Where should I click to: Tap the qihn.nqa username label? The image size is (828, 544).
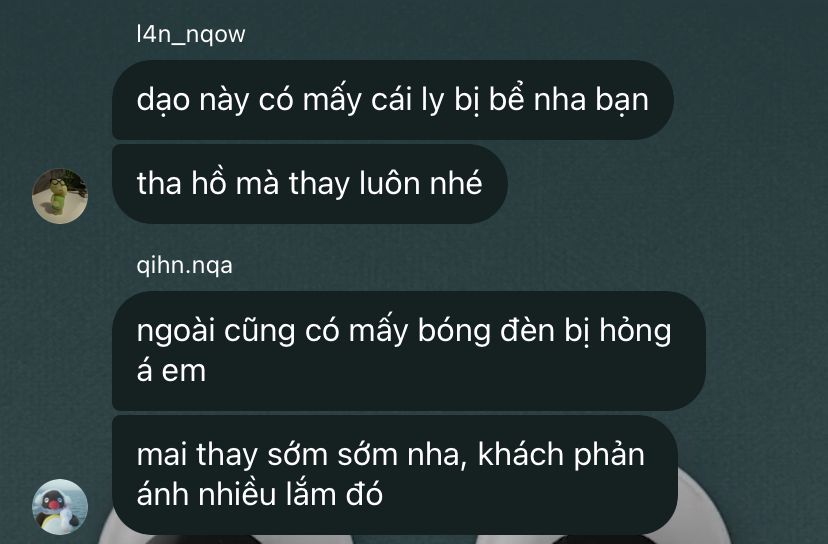[184, 265]
